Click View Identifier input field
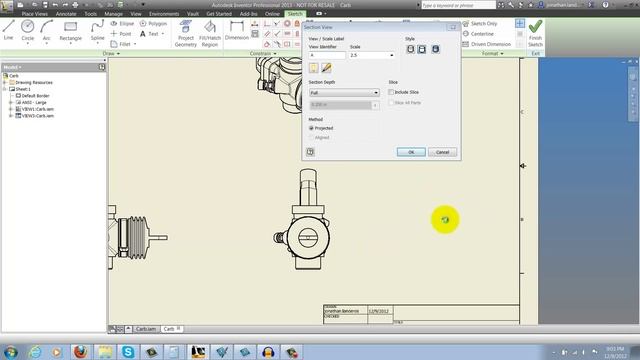The height and width of the screenshot is (360, 640). click(x=327, y=55)
